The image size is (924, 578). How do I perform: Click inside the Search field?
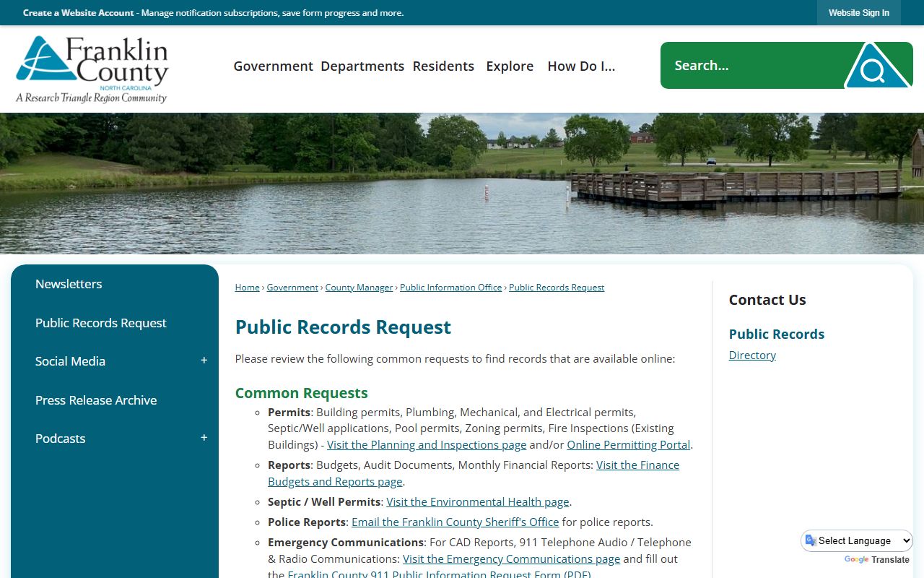coord(751,66)
